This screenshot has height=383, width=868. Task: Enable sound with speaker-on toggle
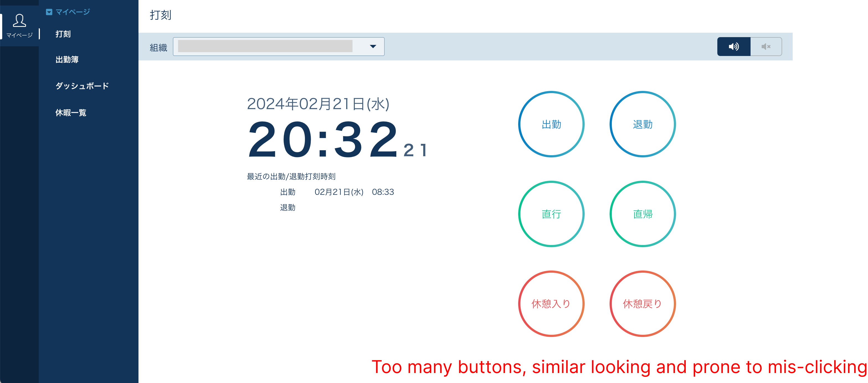click(734, 47)
